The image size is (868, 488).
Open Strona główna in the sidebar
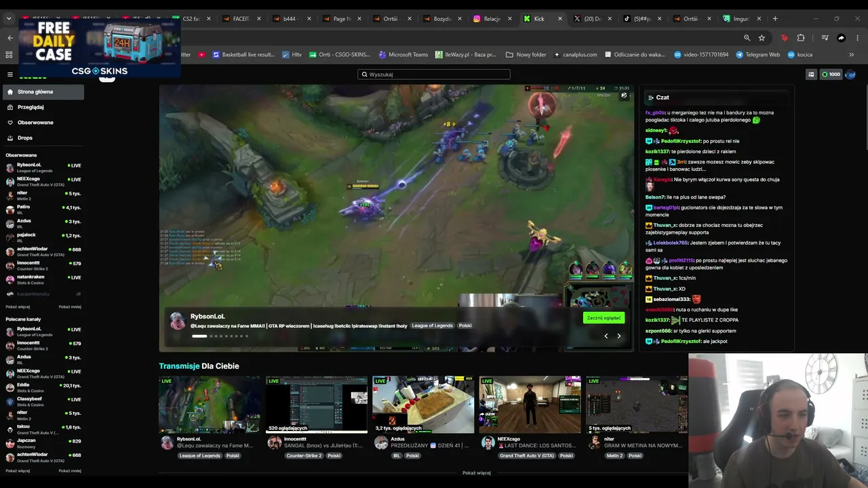click(43, 91)
